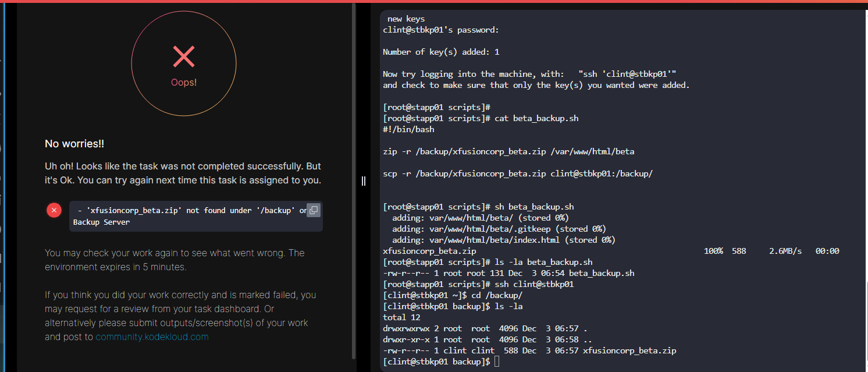Click the "Number of key(s) added: 1" line
This screenshot has width=868, height=372.
click(x=441, y=52)
